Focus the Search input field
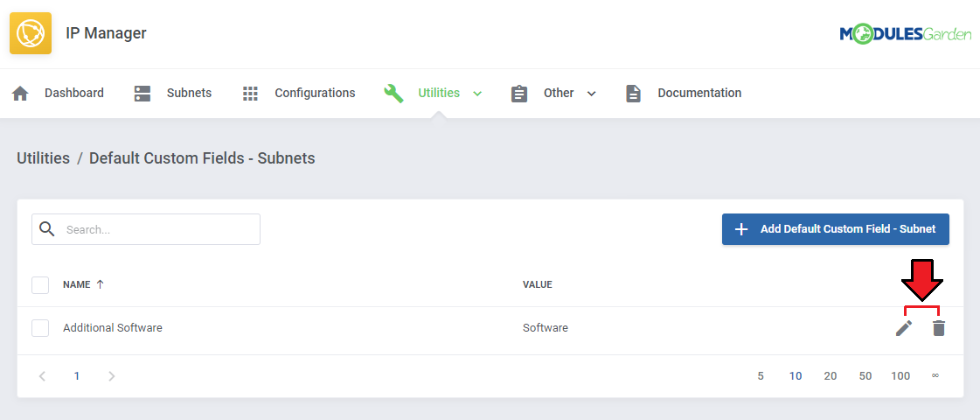Screen dimensions: 980x420 point(146,229)
